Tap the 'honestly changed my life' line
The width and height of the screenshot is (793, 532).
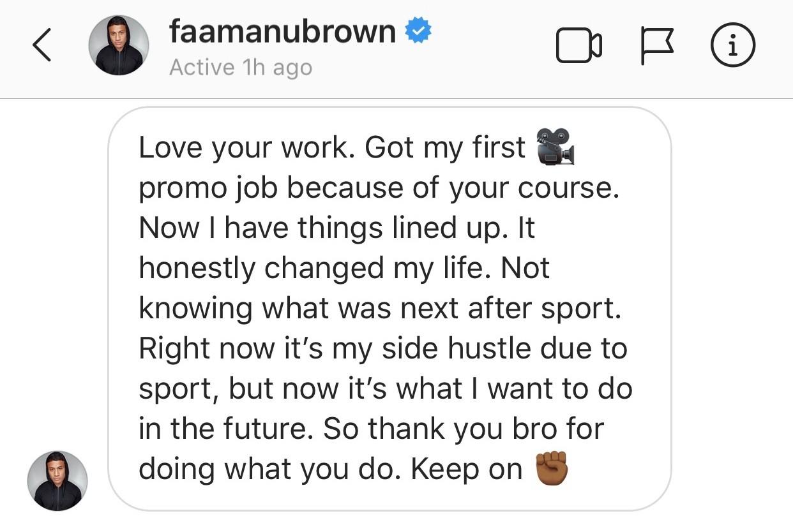(344, 269)
